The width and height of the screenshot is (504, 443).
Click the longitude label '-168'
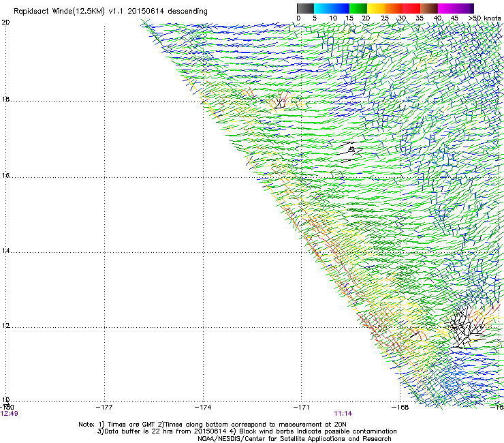coord(400,408)
